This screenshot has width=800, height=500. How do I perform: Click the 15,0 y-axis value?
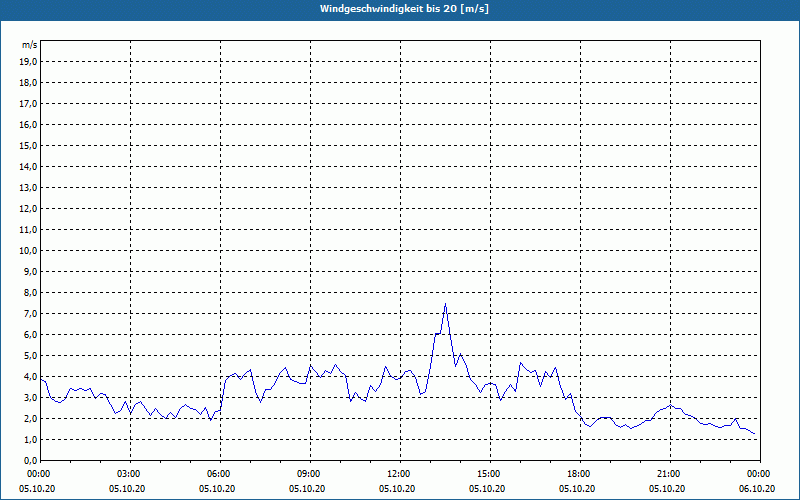(x=28, y=145)
